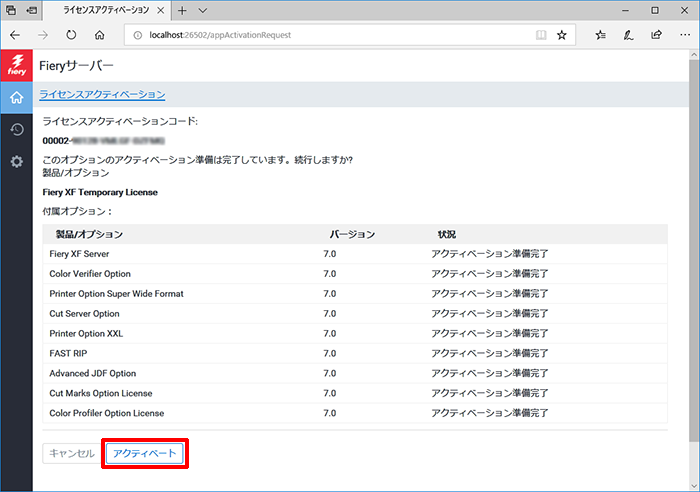
Task: Click the browser home button
Action: coord(100,35)
